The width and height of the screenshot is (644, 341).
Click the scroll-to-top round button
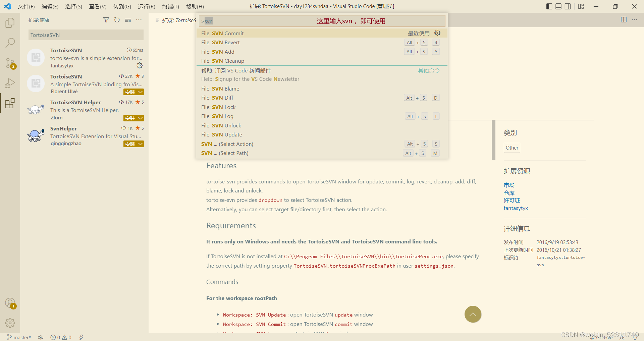[473, 314]
